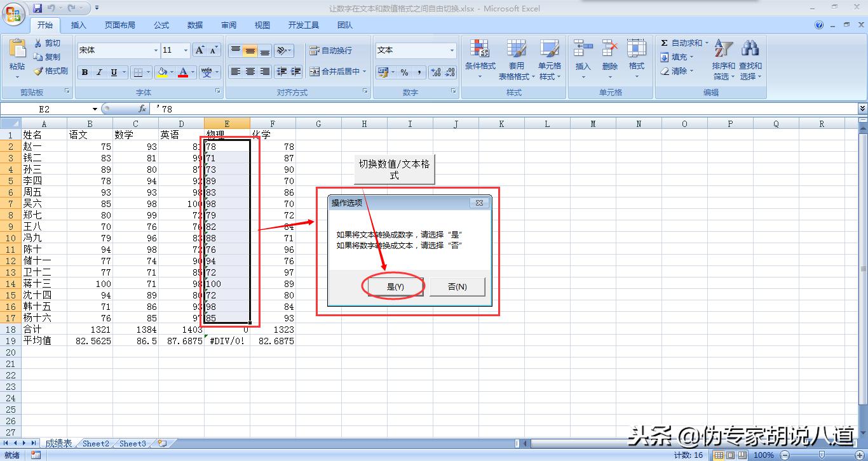This screenshot has height=461, width=868.
Task: Expand the 合并后居中 dropdown arrow
Action: pyautogui.click(x=365, y=72)
